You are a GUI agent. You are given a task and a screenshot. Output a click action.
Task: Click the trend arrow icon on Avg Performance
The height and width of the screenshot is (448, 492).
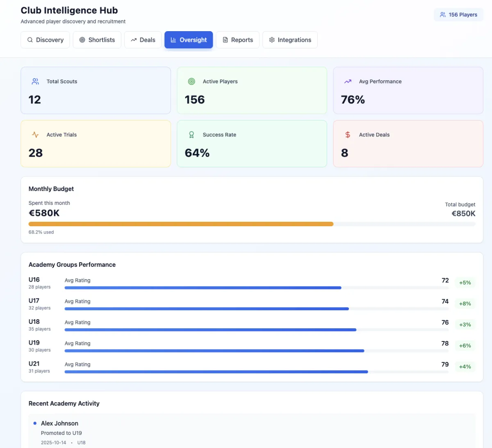(348, 82)
